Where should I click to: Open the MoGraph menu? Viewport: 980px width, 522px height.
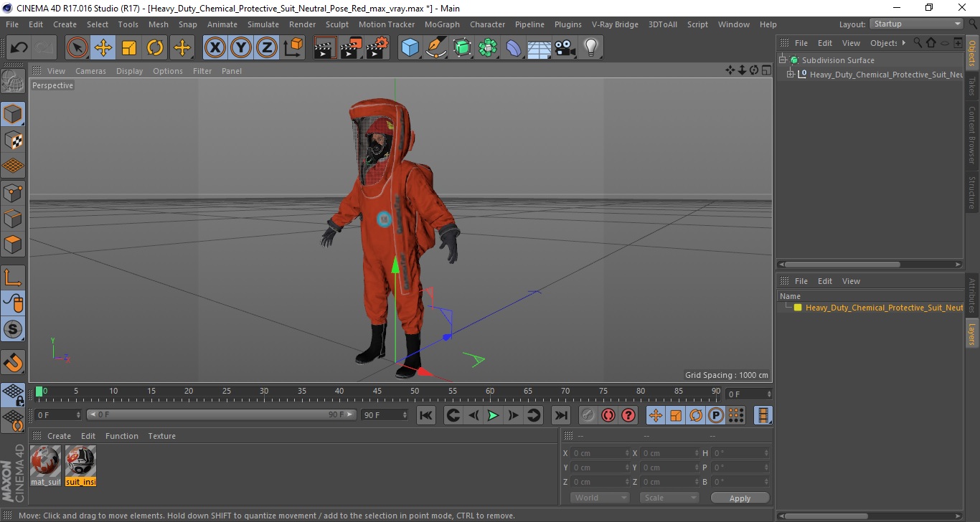tap(442, 24)
